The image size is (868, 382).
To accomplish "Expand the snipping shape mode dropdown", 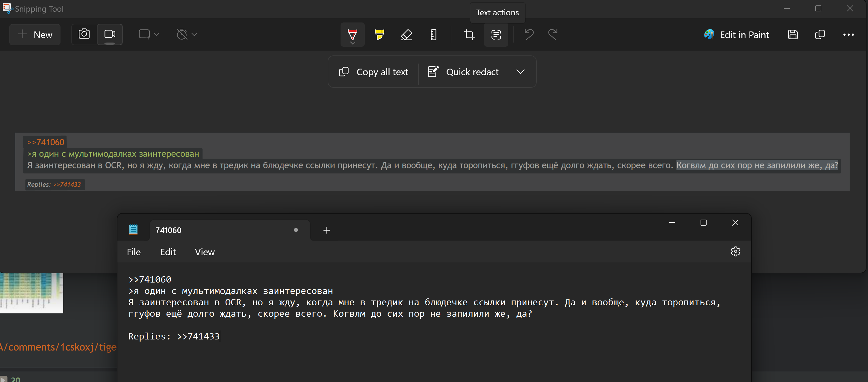I will click(x=149, y=34).
